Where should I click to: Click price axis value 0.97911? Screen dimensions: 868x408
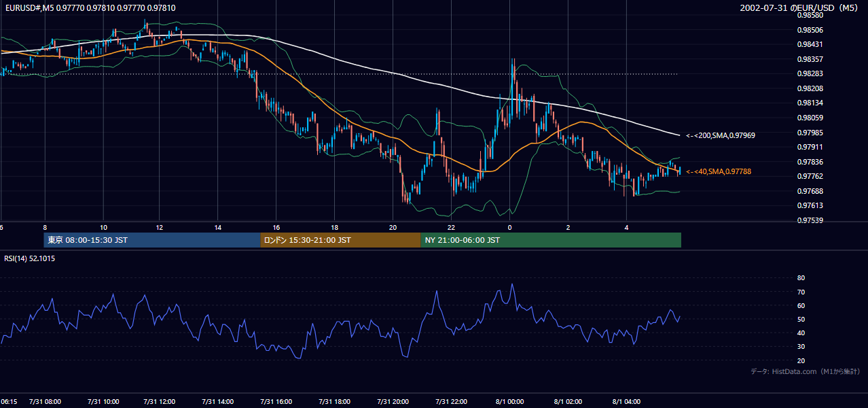(x=810, y=147)
